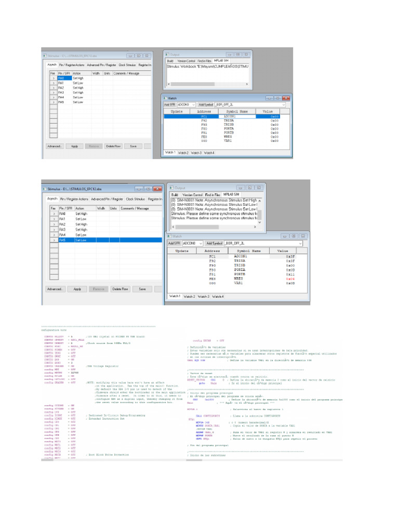Click the down scroll arrow in lower Output window
This screenshot has height=532, width=399.
click(260, 222)
